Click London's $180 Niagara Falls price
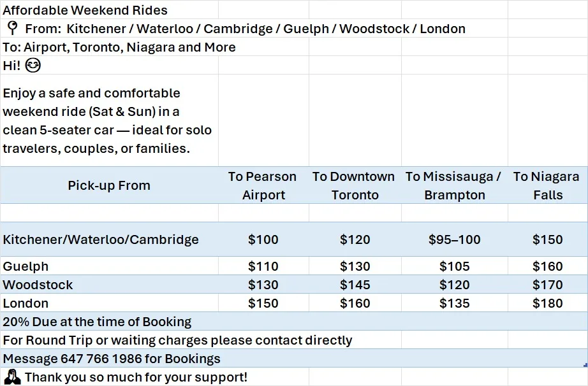This screenshot has width=588, height=386. (x=547, y=303)
